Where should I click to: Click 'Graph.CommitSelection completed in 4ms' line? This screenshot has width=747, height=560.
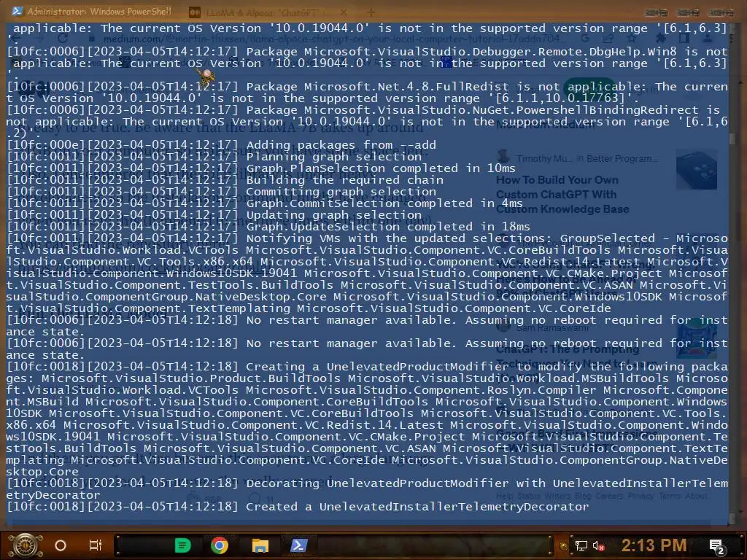264,203
